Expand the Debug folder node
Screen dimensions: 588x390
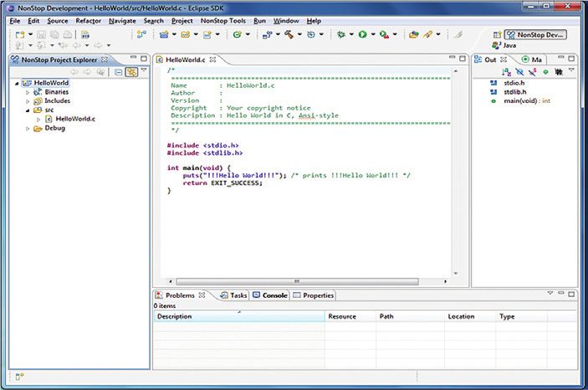(x=28, y=128)
